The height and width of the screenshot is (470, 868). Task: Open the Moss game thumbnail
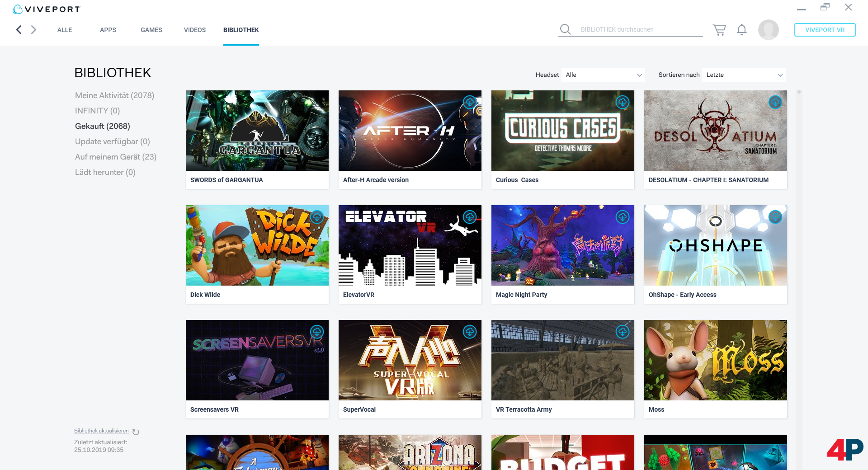[715, 360]
